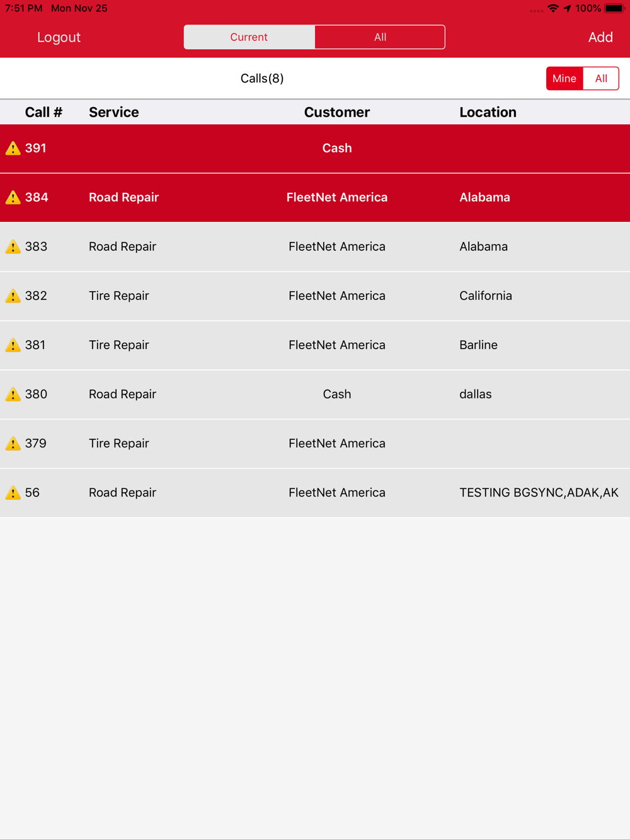This screenshot has height=840, width=630.
Task: Select the Mine filter toggle
Action: pos(564,79)
